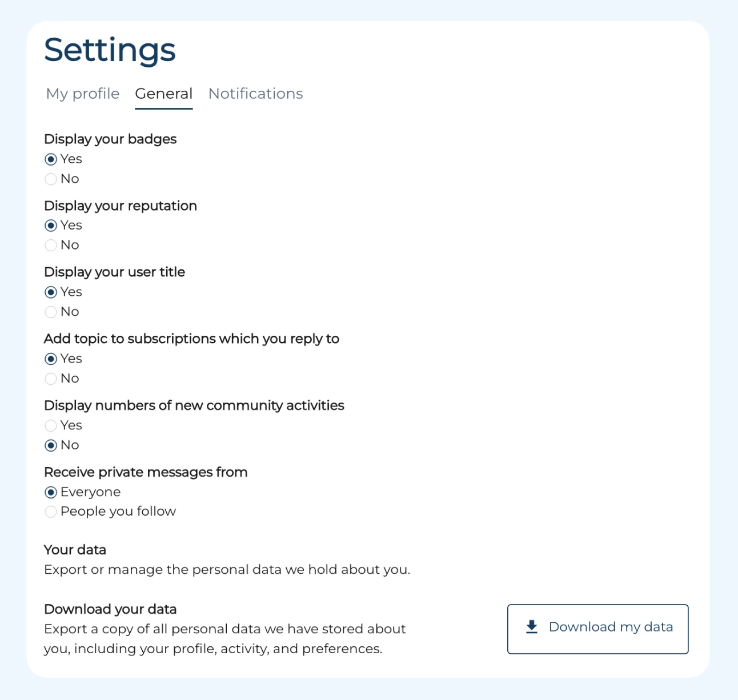Limit private messages to People you follow
The height and width of the screenshot is (700, 738).
pyautogui.click(x=51, y=512)
